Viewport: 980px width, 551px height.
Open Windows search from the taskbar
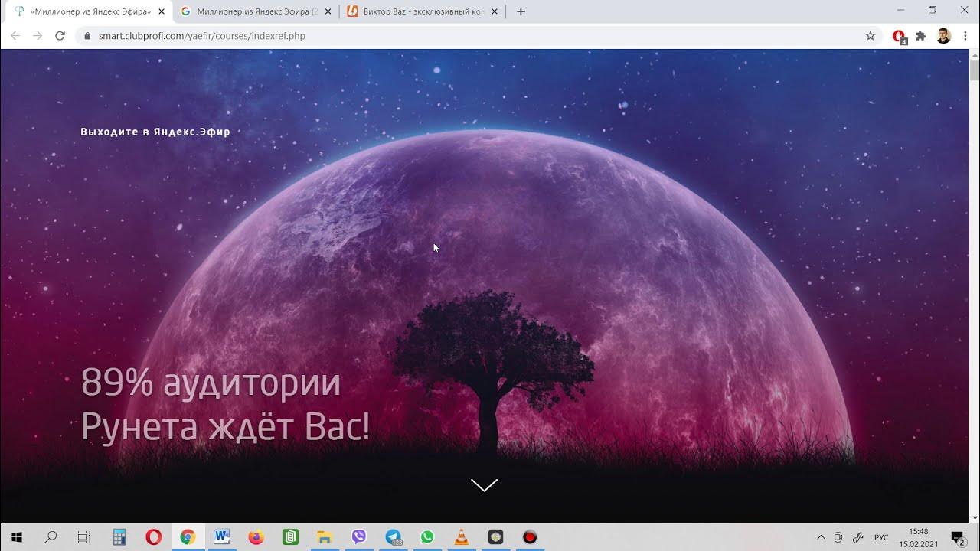click(51, 537)
